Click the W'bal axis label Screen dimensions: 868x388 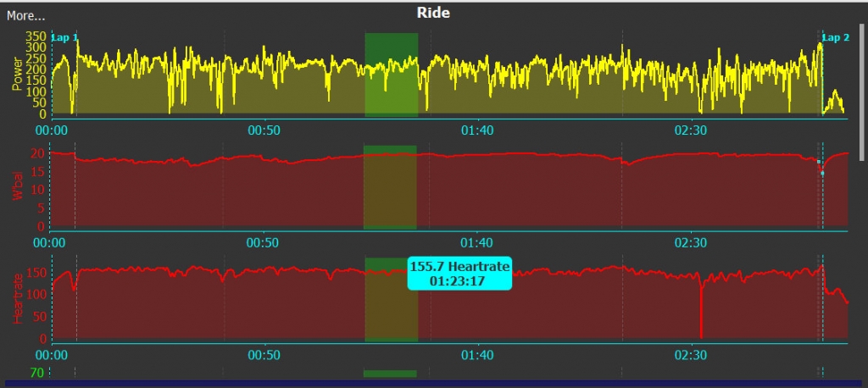tap(16, 186)
